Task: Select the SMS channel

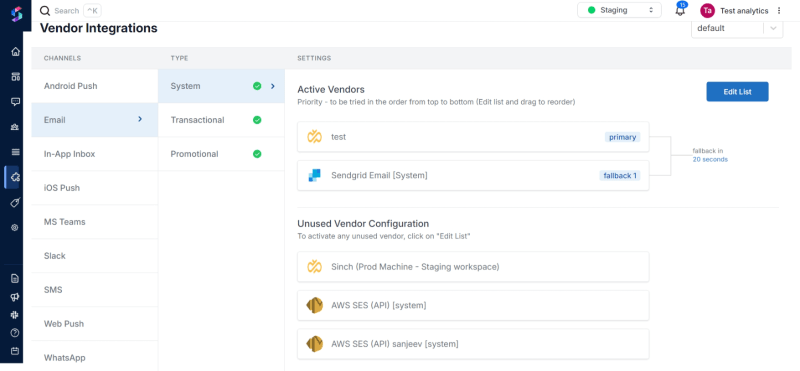Action: 95,290
